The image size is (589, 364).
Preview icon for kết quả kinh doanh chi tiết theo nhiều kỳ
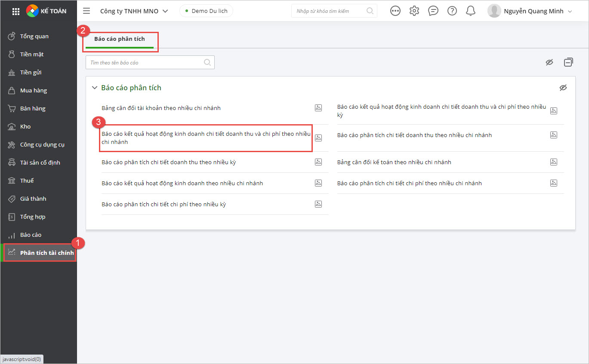point(554,110)
